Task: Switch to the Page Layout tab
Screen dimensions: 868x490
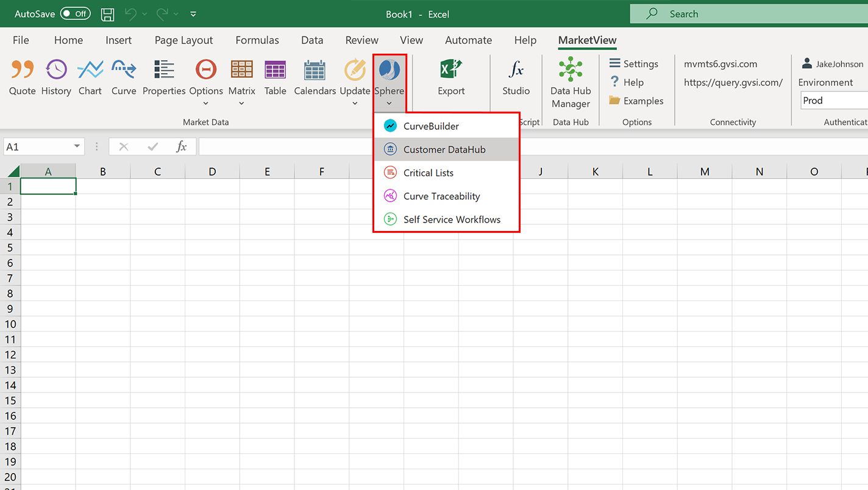Action: (x=183, y=40)
